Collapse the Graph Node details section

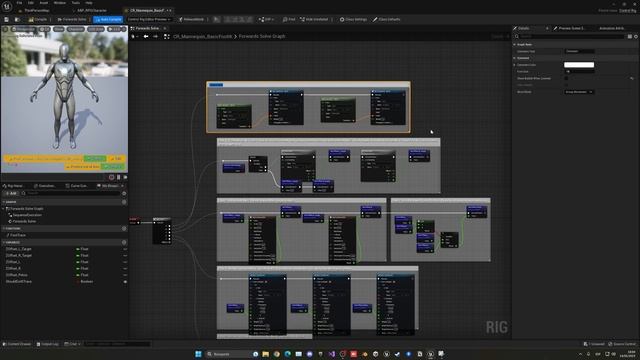click(515, 44)
